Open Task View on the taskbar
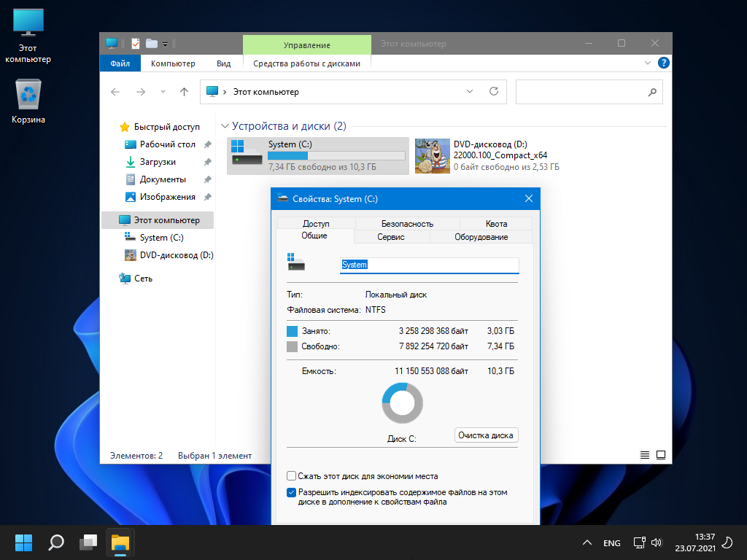 click(x=88, y=542)
